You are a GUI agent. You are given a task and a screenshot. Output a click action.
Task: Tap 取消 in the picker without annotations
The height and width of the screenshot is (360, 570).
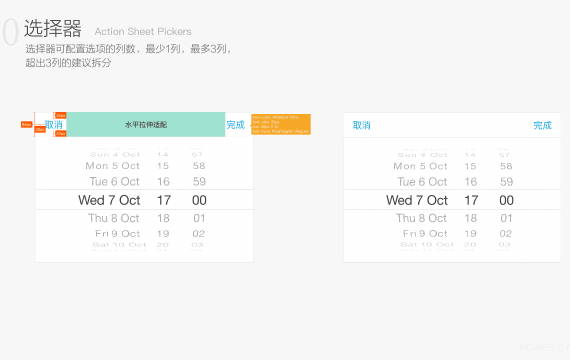(361, 125)
